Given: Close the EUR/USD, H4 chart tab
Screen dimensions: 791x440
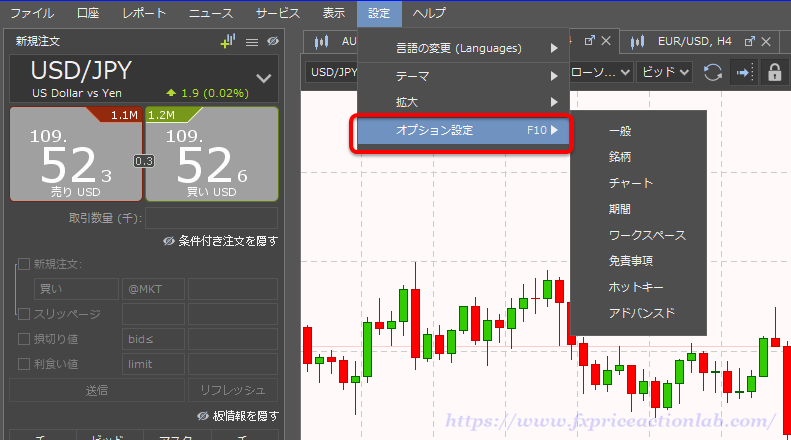Looking at the screenshot, I should coord(766,41).
